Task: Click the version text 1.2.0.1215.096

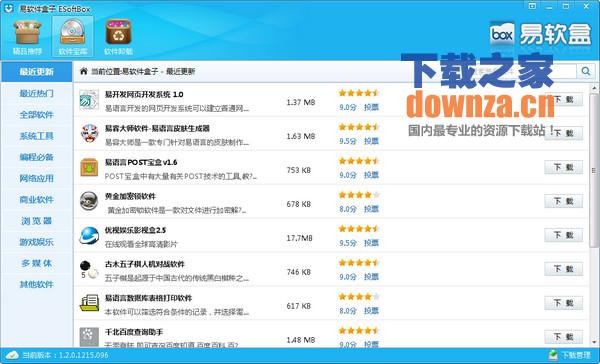Action: pos(83,355)
